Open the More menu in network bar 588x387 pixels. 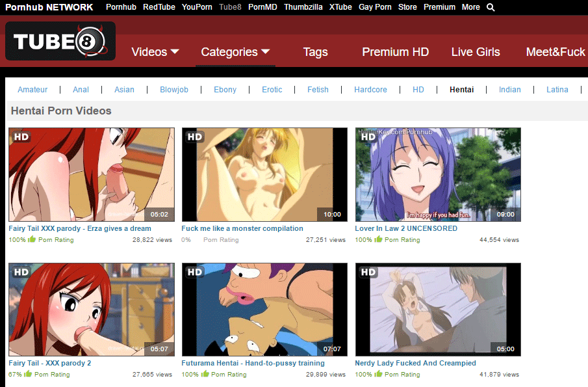click(470, 7)
